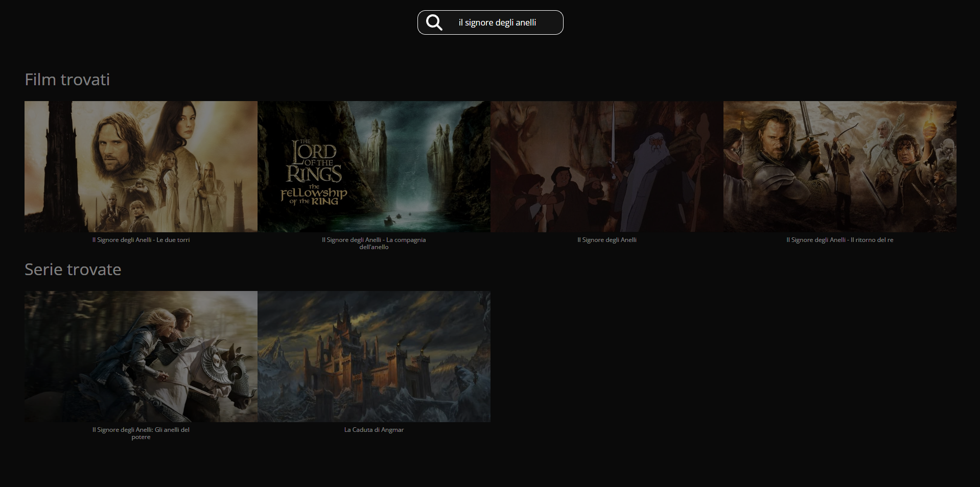Click the 'Film trovati' section heading
This screenshot has width=980, height=487.
coord(67,80)
